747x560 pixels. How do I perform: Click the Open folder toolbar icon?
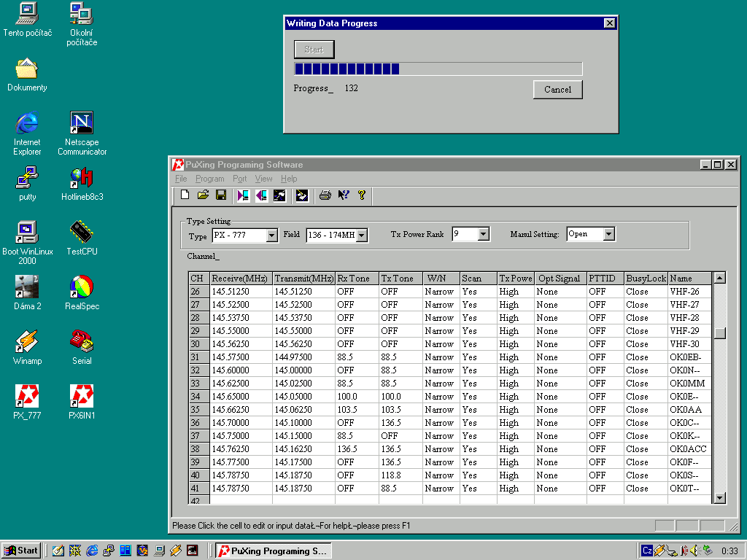pyautogui.click(x=204, y=195)
